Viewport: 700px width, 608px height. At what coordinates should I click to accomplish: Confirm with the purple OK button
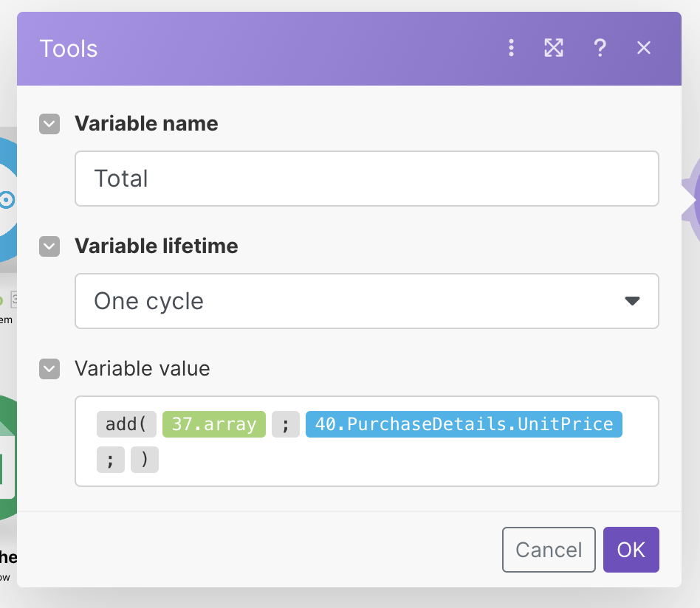pyautogui.click(x=631, y=550)
